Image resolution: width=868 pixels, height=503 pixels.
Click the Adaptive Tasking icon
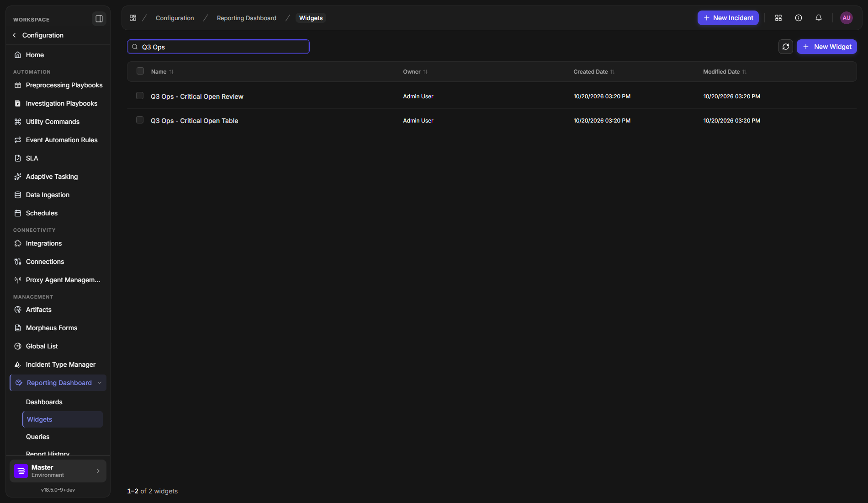(18, 177)
